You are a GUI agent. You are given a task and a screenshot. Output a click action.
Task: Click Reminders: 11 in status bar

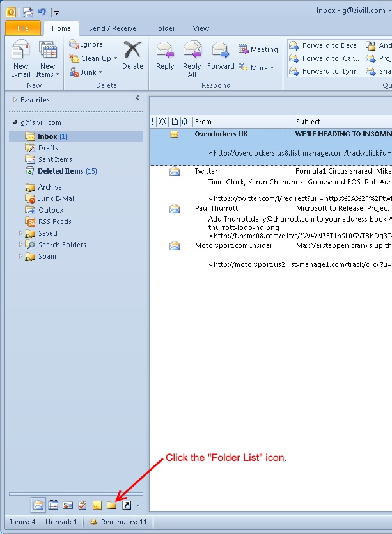click(x=119, y=522)
